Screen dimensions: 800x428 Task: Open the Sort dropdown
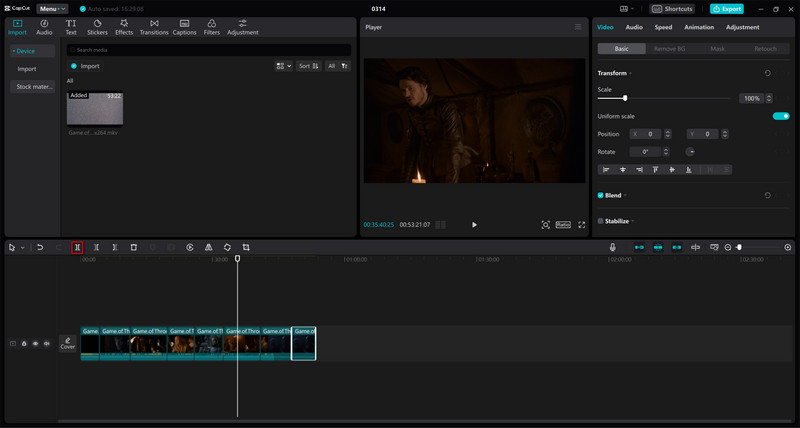pos(309,66)
